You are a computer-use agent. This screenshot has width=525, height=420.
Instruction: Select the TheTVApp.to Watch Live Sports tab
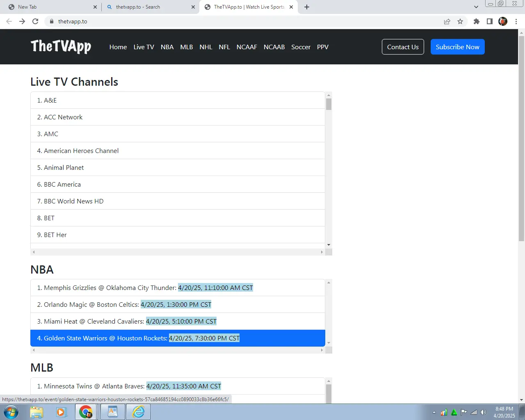pos(248,7)
